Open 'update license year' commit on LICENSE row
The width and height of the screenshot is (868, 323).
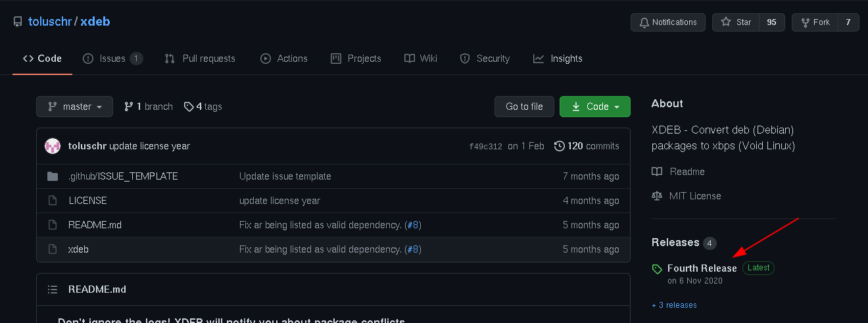point(279,201)
